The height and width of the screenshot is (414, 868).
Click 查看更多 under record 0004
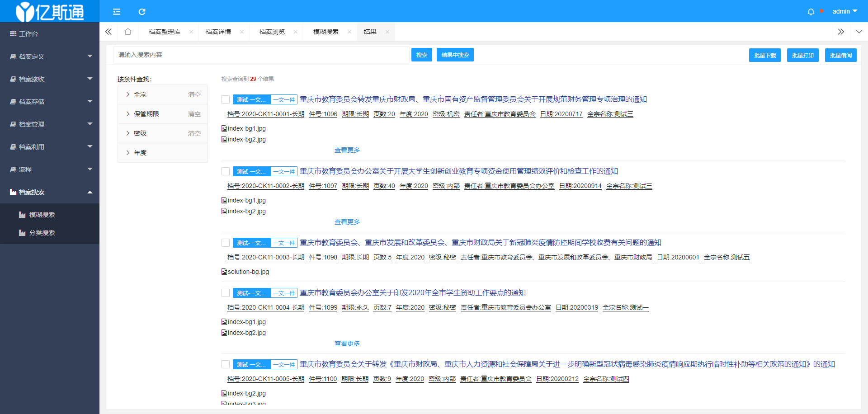tap(347, 343)
